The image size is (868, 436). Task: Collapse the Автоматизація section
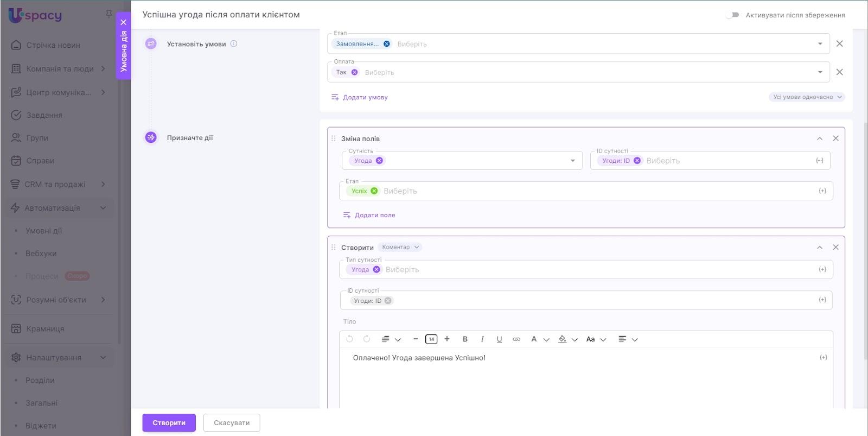click(103, 208)
